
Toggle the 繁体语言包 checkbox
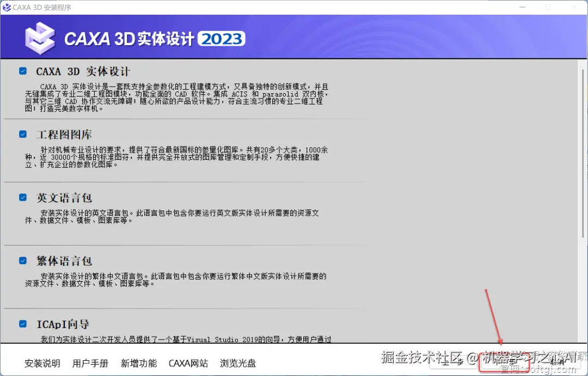23,260
